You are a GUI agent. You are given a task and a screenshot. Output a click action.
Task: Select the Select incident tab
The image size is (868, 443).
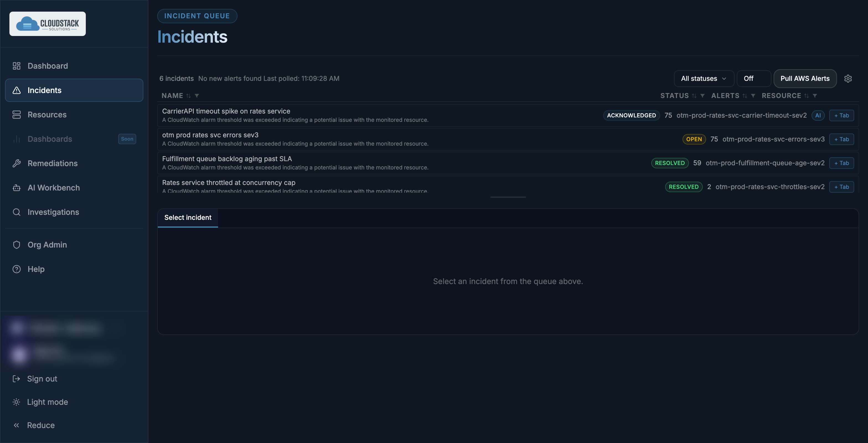click(188, 218)
